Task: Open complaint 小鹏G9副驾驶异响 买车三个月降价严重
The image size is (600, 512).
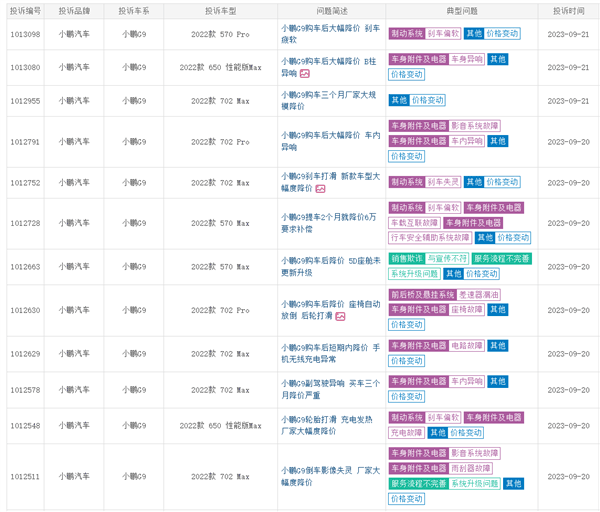Action: [x=328, y=389]
